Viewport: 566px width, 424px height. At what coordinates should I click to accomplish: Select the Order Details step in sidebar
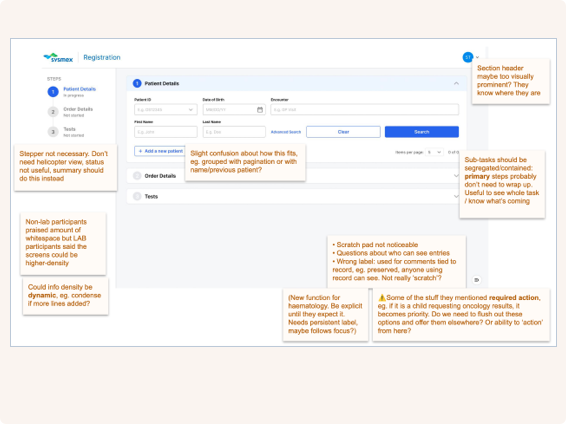click(x=71, y=112)
